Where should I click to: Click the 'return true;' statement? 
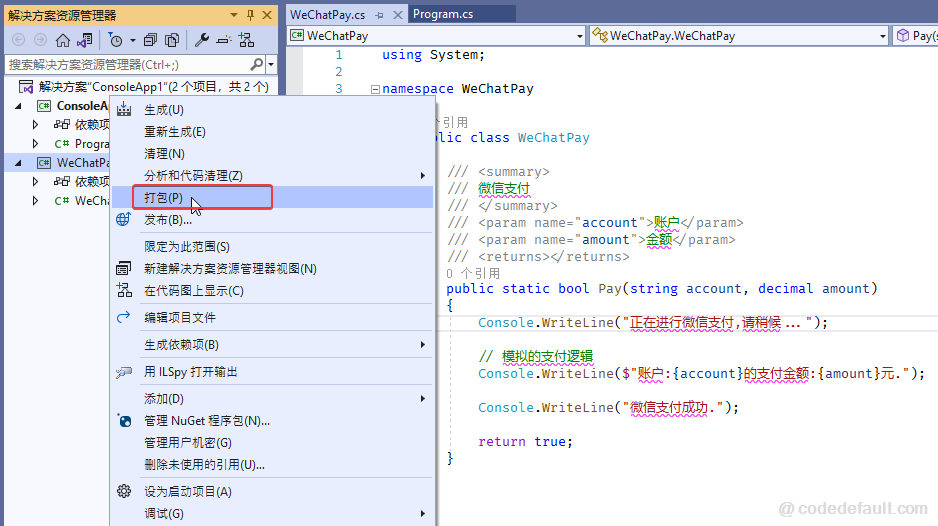[525, 442]
